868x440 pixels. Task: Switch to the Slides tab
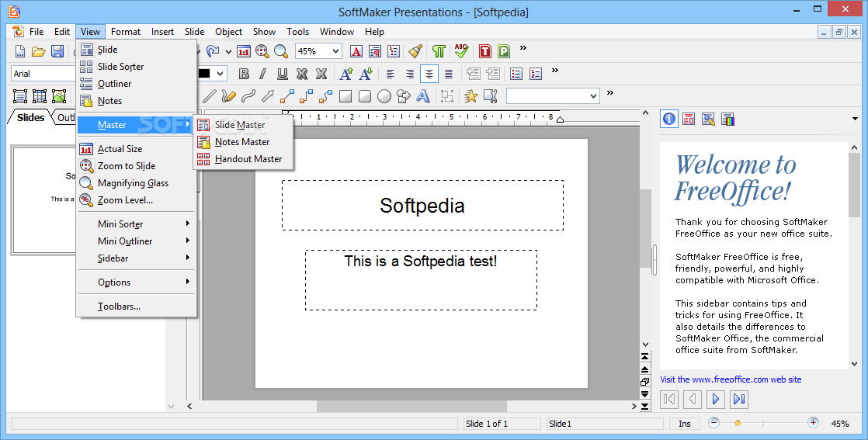(30, 117)
